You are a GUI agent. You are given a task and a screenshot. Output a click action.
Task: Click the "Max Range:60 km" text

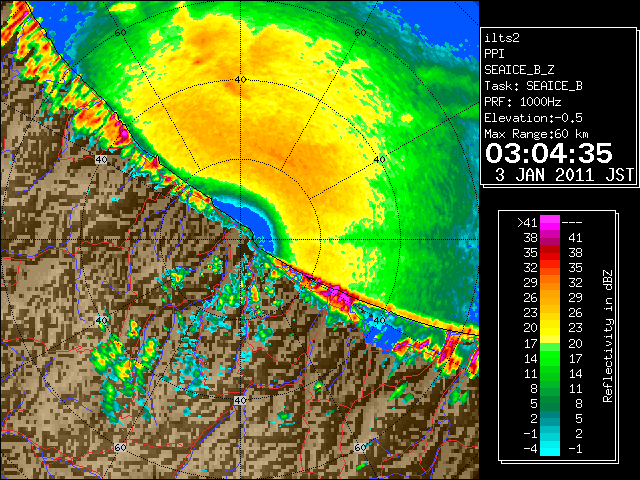tap(536, 134)
